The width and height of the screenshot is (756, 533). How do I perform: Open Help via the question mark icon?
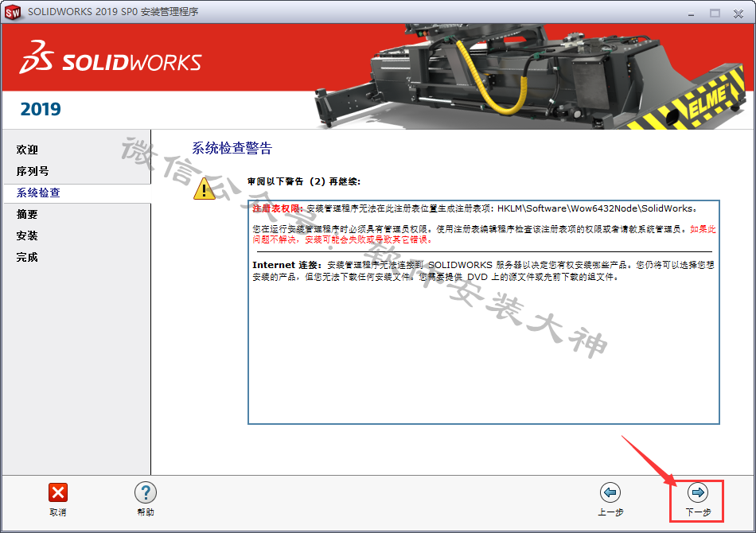coord(145,492)
